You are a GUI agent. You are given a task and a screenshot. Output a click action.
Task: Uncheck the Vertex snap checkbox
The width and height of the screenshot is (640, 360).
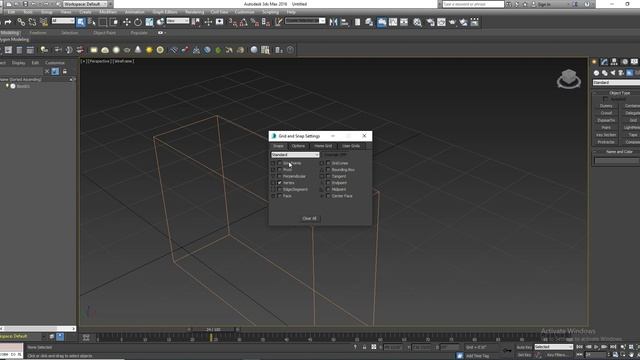280,183
